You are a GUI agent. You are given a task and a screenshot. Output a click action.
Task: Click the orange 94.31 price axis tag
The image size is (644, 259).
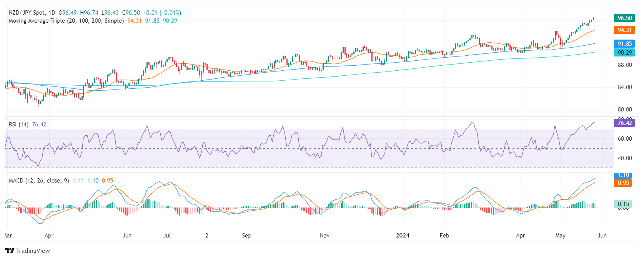pos(624,30)
